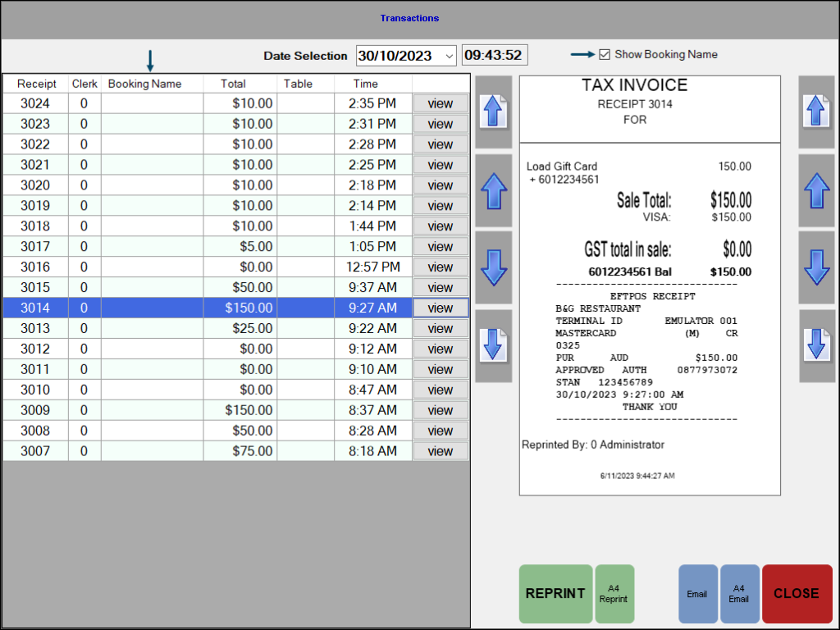840x630 pixels.
Task: View the $5.00 receipt 3017
Action: (x=441, y=246)
